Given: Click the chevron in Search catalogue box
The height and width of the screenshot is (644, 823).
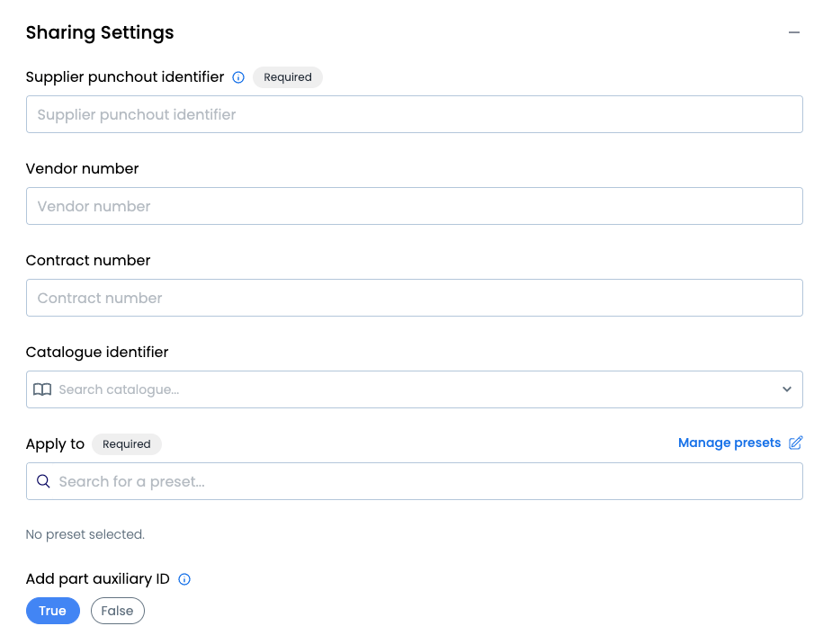Looking at the screenshot, I should tap(787, 389).
